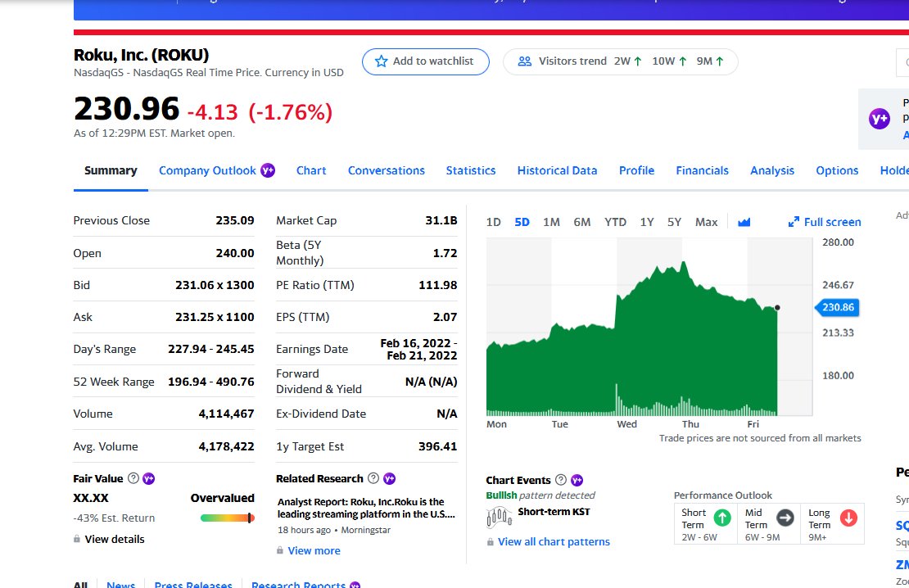Click the Overvalued label under Fair Value
This screenshot has width=909, height=588.
point(223,498)
